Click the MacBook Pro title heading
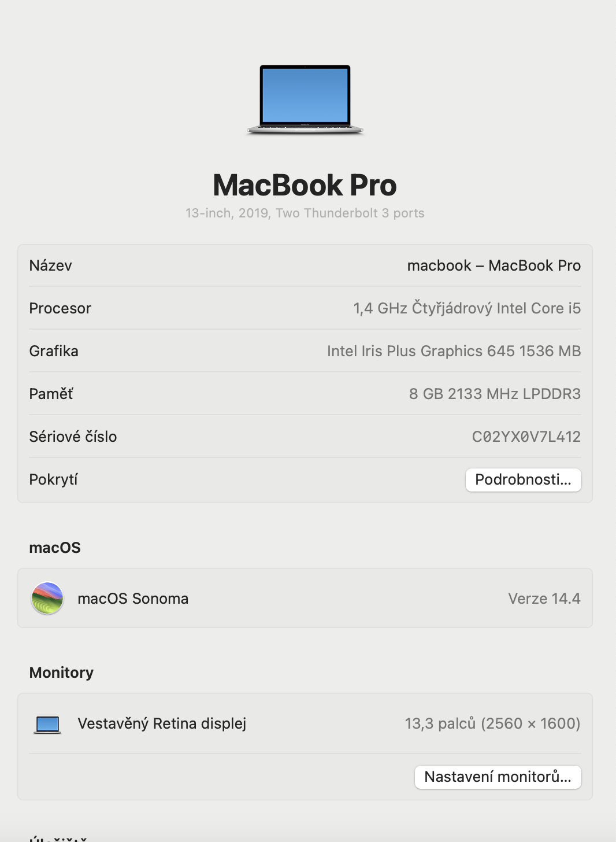The width and height of the screenshot is (616, 842). point(305,185)
